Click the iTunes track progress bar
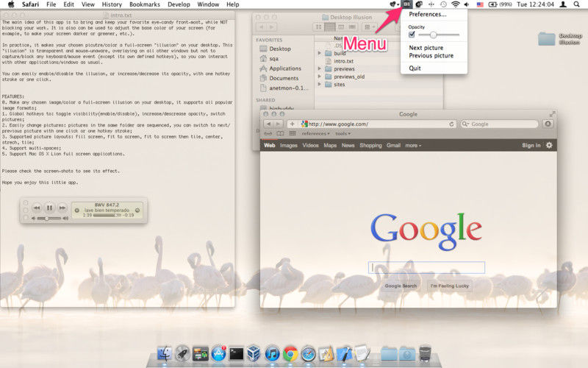The image size is (588, 368). [x=107, y=216]
